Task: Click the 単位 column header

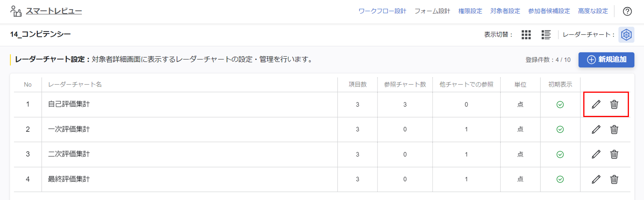Action: pyautogui.click(x=520, y=85)
